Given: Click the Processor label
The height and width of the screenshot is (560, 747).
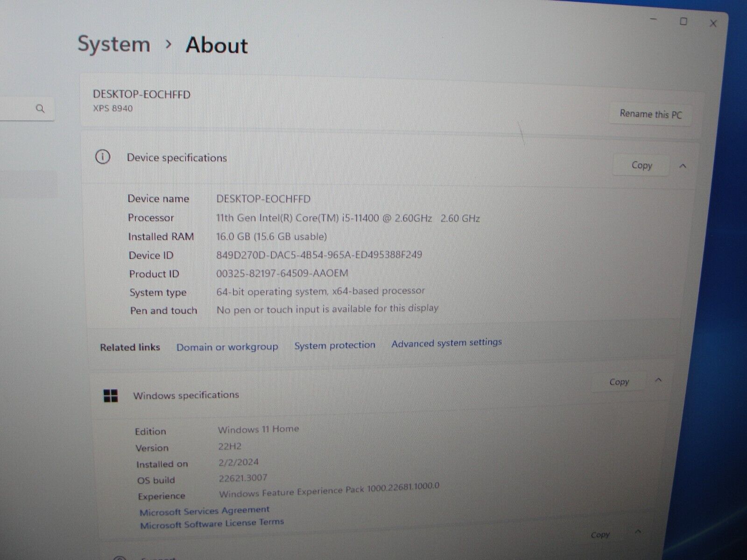Looking at the screenshot, I should pos(151,218).
